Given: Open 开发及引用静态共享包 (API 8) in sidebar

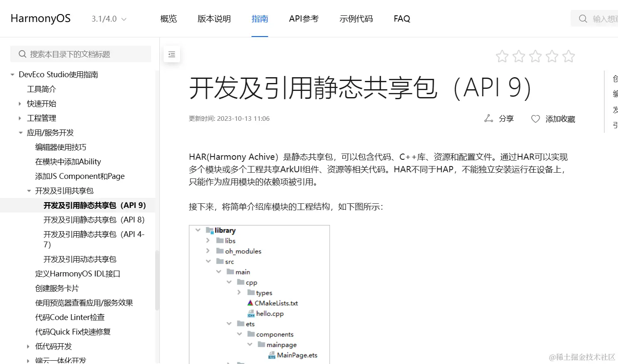Looking at the screenshot, I should 94,220.
